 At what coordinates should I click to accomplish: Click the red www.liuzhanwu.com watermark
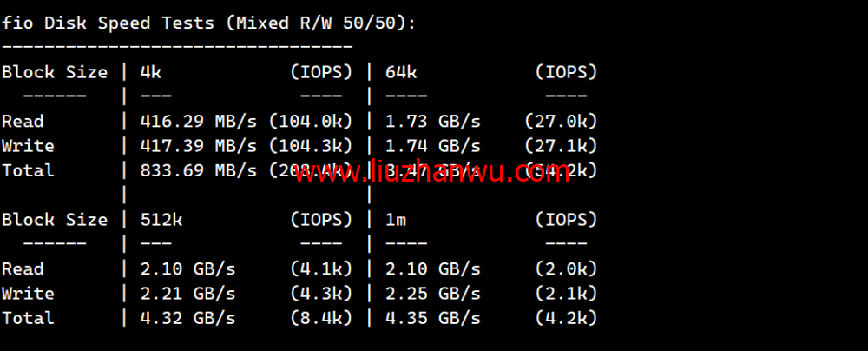(431, 172)
